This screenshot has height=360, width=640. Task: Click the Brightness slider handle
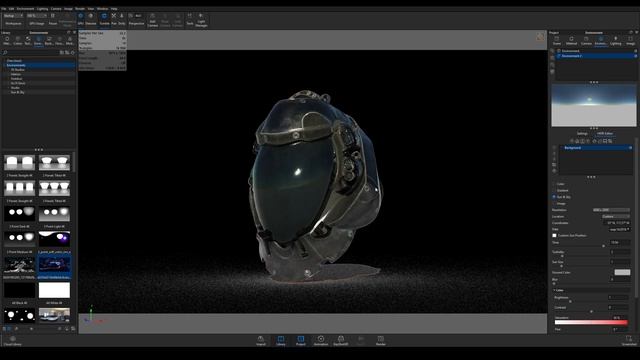(571, 301)
